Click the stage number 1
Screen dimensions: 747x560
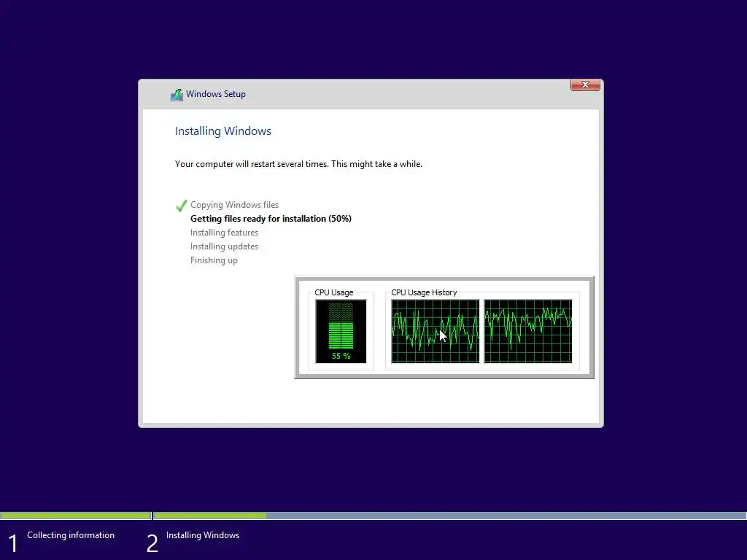[13, 543]
